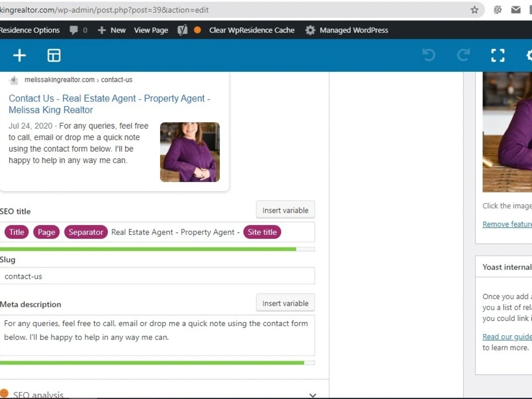This screenshot has height=399, width=532.
Task: Select the Title variable tag
Action: click(16, 232)
